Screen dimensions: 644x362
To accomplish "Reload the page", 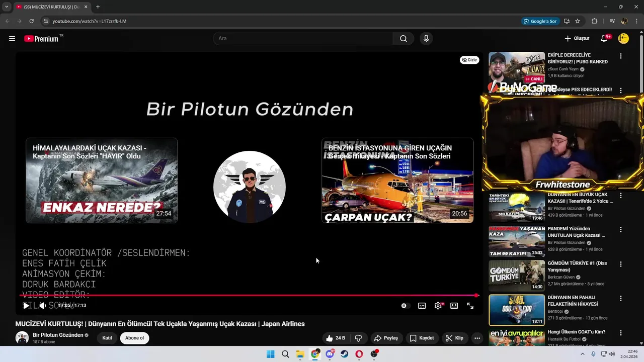I will [x=31, y=21].
